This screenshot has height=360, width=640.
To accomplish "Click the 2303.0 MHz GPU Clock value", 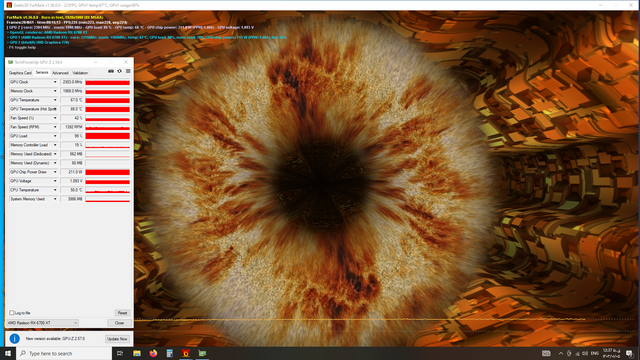I will point(72,82).
